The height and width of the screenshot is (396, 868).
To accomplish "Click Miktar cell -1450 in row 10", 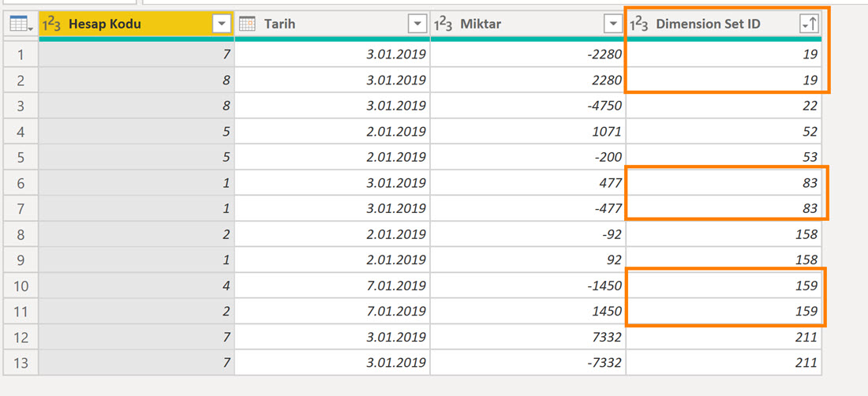I will point(529,286).
